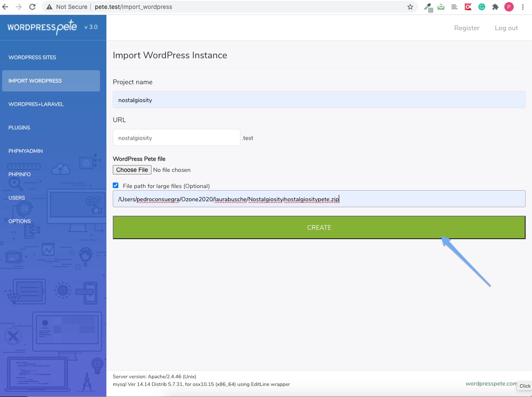
Task: Click the Grammarly extension icon
Action: click(x=481, y=7)
